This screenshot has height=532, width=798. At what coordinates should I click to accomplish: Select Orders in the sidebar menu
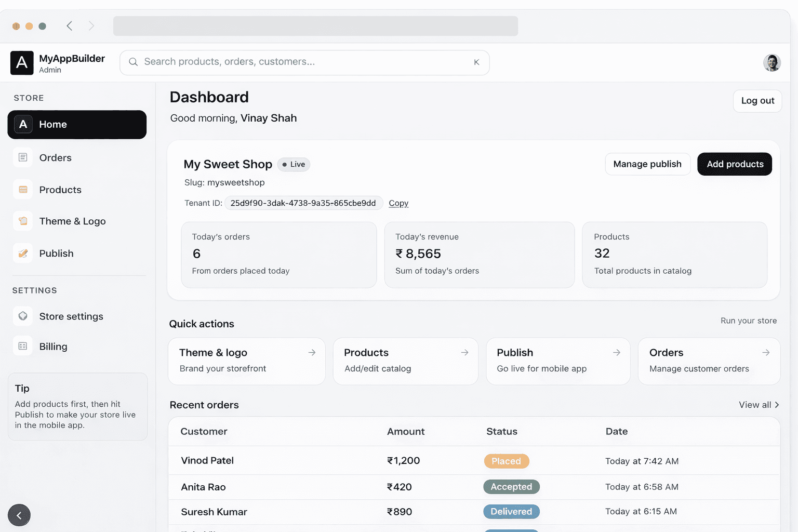55,157
